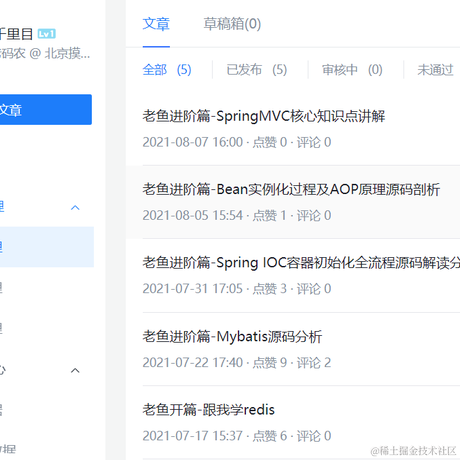The image size is (460, 460).
Task: Click the blue 文章 button in sidebar
Action: click(46, 110)
